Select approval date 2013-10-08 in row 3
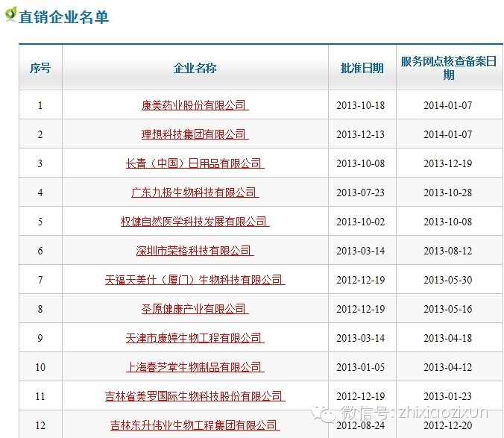Image resolution: width=504 pixels, height=438 pixels. coord(361,163)
